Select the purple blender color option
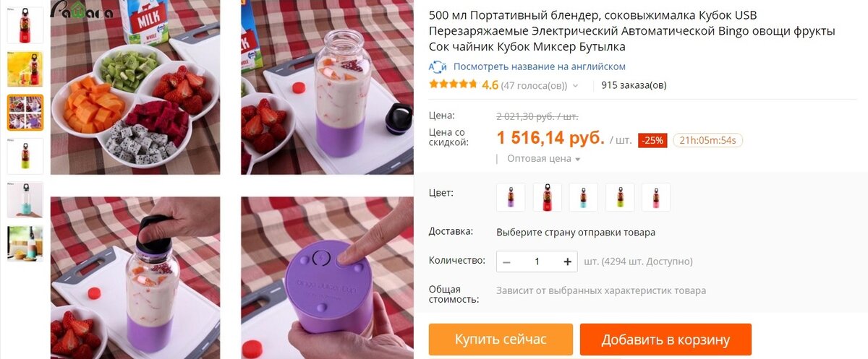 511,197
